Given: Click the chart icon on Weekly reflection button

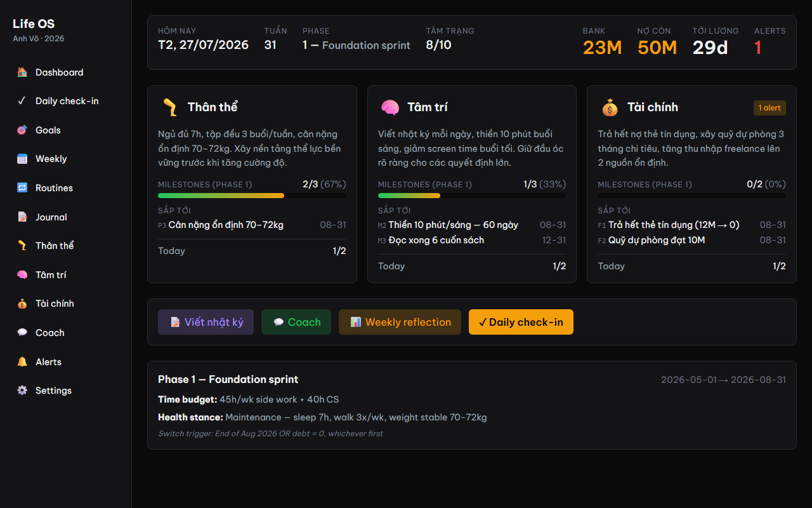Looking at the screenshot, I should tap(355, 322).
